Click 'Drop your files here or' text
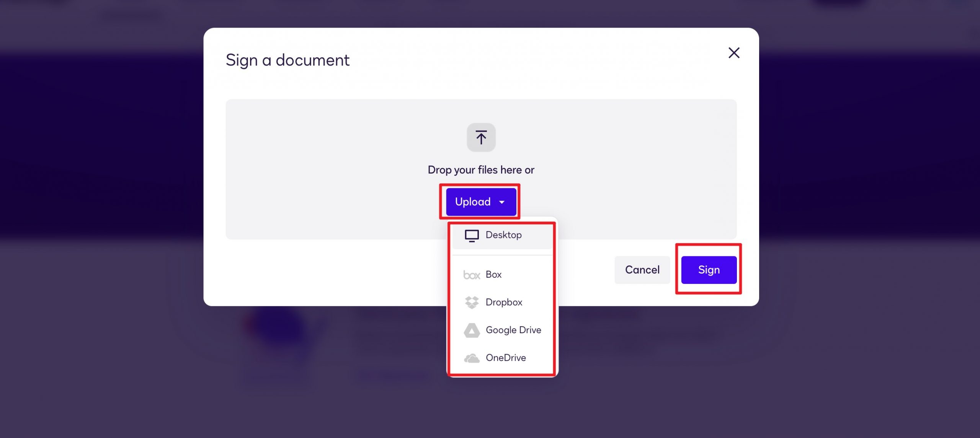This screenshot has height=438, width=980. click(x=481, y=170)
